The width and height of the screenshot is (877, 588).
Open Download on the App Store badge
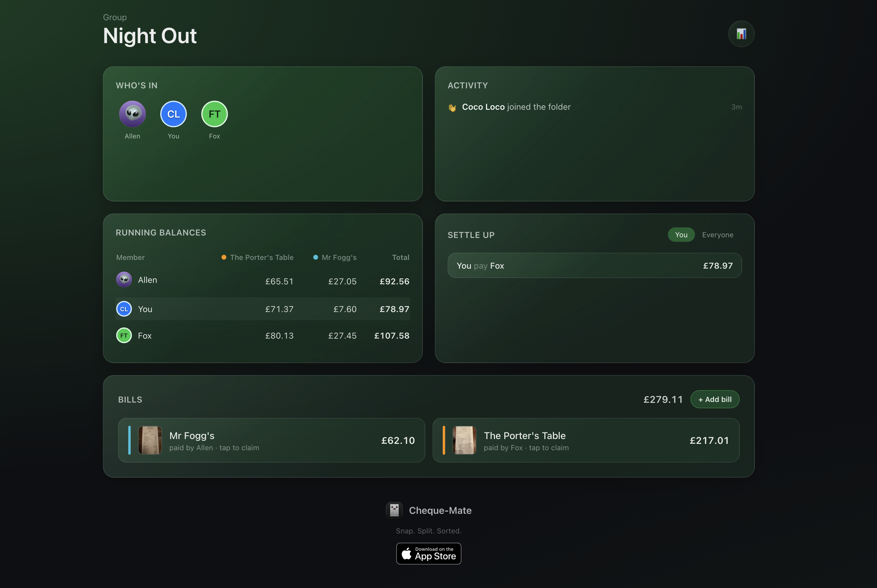coord(429,554)
